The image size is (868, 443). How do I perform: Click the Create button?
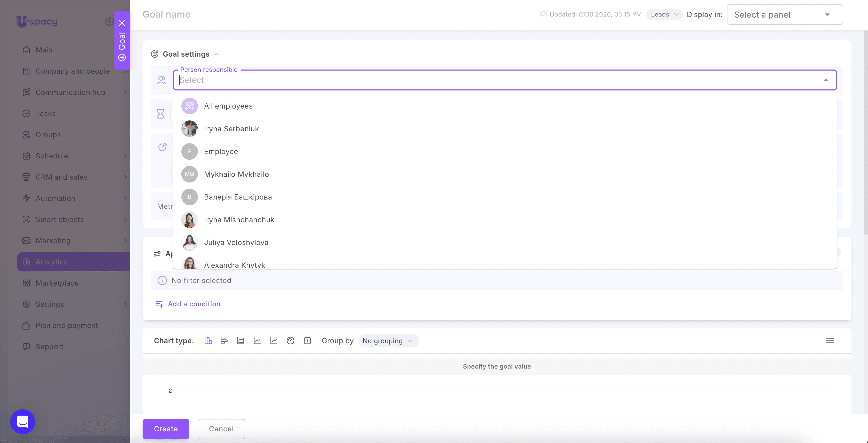(x=166, y=429)
